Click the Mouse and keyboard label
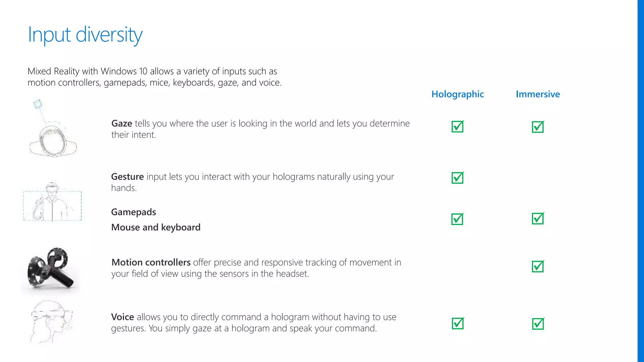This screenshot has height=362, width=644. pyautogui.click(x=156, y=227)
